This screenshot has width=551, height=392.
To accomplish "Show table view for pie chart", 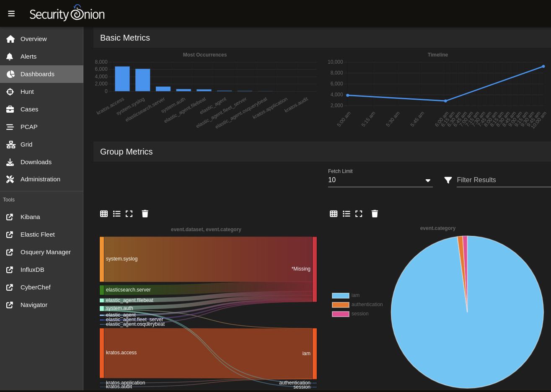I will pos(334,214).
